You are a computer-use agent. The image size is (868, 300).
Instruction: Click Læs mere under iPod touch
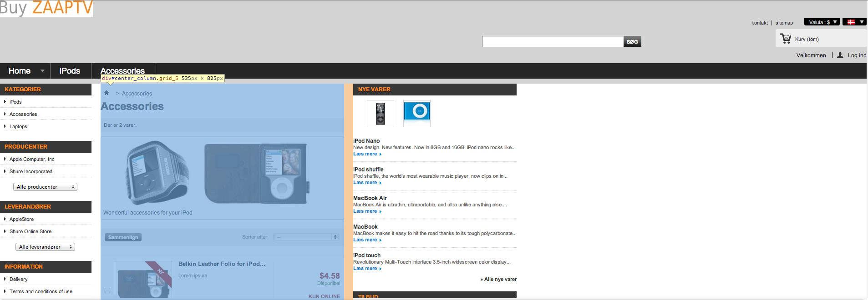pos(367,269)
